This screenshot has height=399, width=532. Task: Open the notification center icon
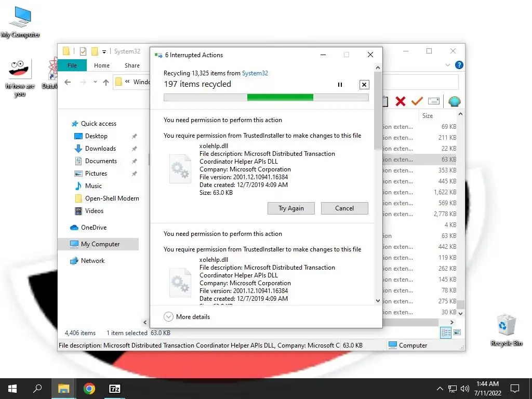pyautogui.click(x=515, y=389)
